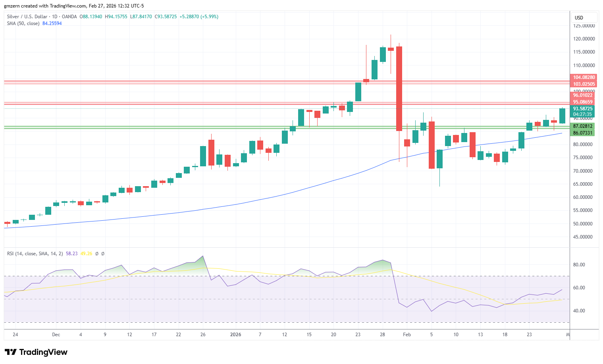Click the 45.00000 price axis label

[583, 237]
